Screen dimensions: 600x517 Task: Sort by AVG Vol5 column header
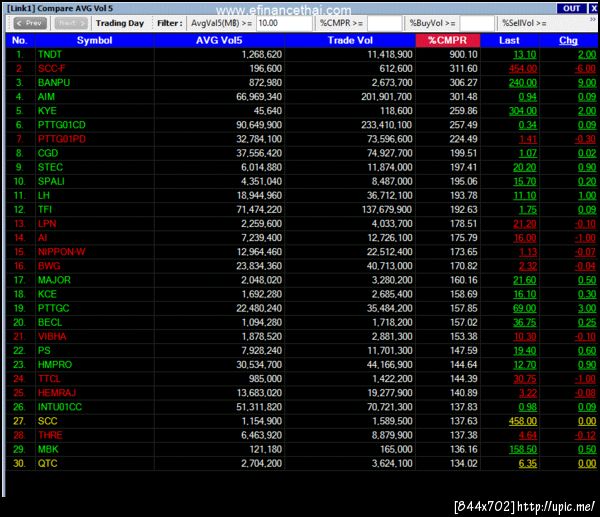[219, 41]
